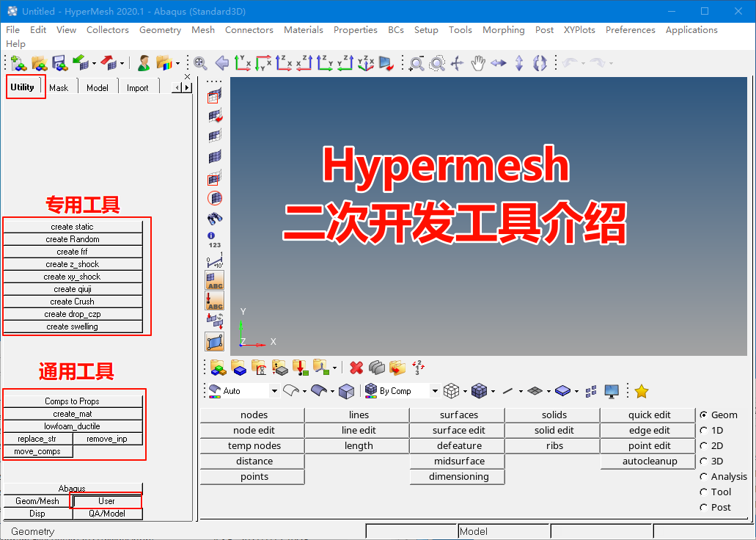
Task: Expand the shaded geometry dropdown arrow
Action: (332, 392)
